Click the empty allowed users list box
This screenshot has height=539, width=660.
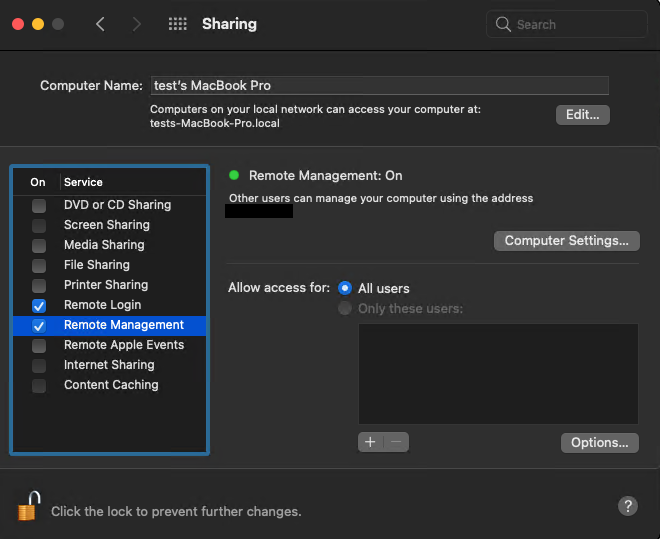click(x=498, y=374)
